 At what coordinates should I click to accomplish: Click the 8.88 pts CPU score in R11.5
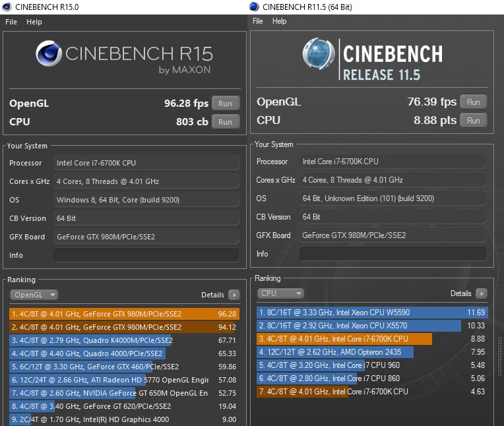(x=435, y=120)
